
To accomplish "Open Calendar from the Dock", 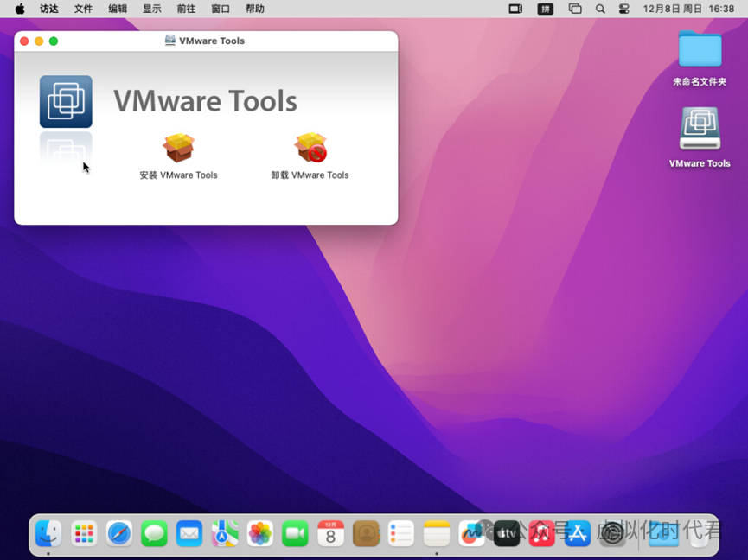I will pos(330,533).
